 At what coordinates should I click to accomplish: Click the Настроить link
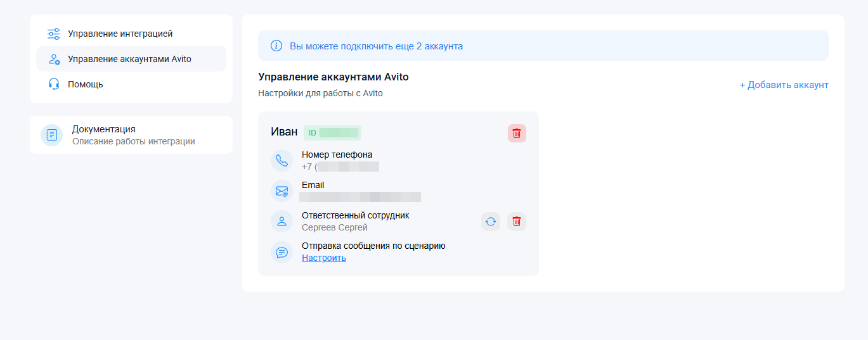click(323, 258)
